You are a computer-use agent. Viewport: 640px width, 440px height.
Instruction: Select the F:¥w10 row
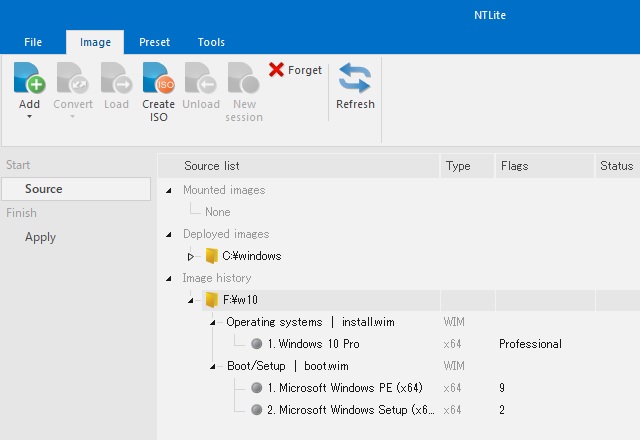421,300
